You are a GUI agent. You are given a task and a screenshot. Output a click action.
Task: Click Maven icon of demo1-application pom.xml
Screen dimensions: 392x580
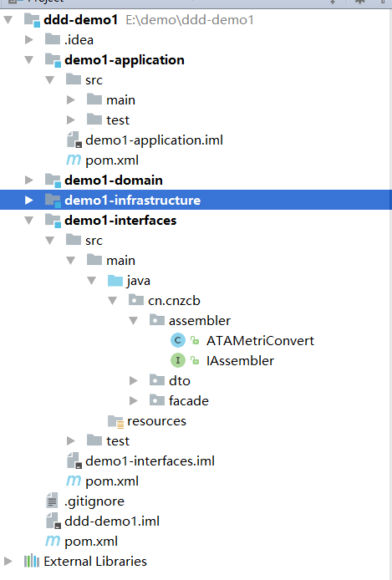(74, 160)
